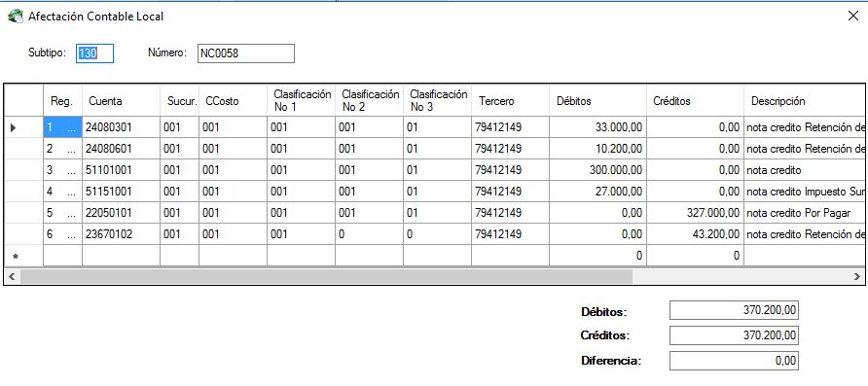Click description 'nota credito Impuesto' cell

(x=805, y=192)
